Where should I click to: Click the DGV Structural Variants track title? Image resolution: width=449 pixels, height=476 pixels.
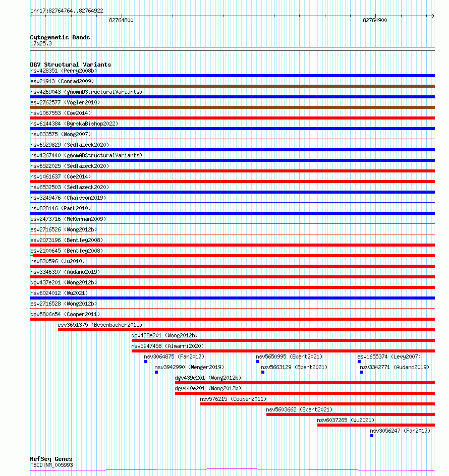71,65
